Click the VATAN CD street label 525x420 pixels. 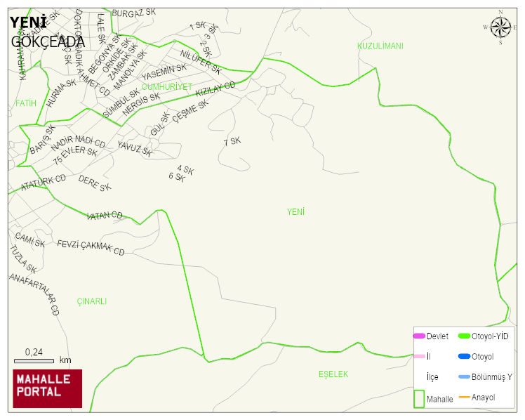pyautogui.click(x=105, y=216)
